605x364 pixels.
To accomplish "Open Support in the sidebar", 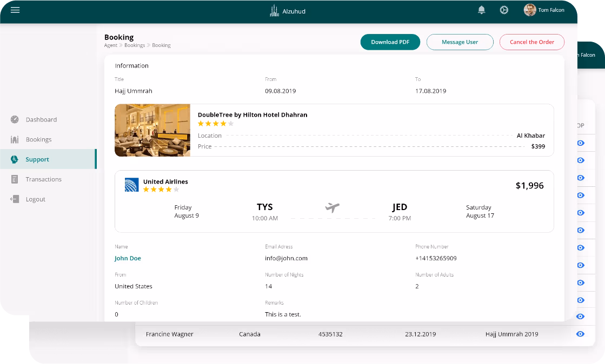I will pyautogui.click(x=37, y=159).
